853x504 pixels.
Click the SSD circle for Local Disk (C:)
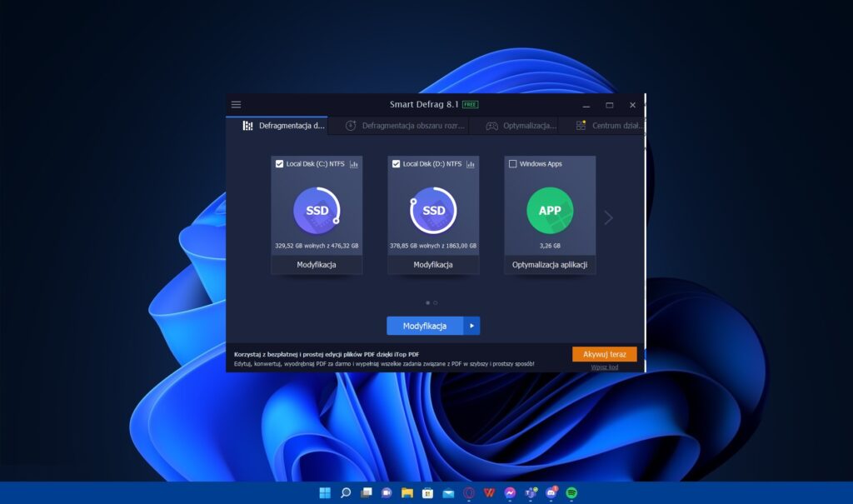(x=317, y=211)
